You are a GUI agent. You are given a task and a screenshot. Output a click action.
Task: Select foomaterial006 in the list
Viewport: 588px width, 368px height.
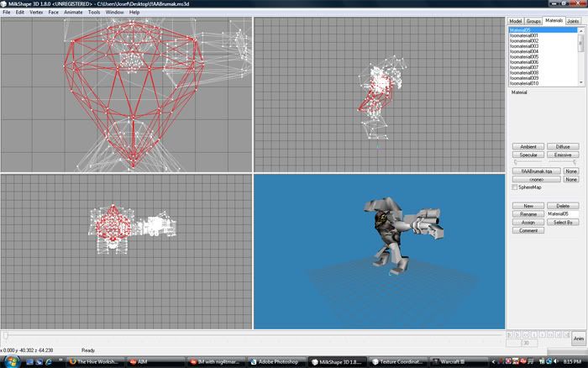(543, 62)
